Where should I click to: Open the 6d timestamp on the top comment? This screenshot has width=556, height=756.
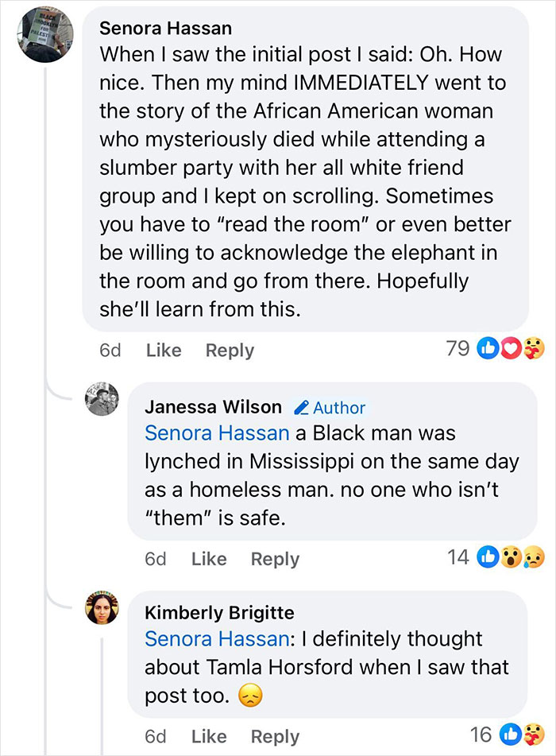[110, 350]
